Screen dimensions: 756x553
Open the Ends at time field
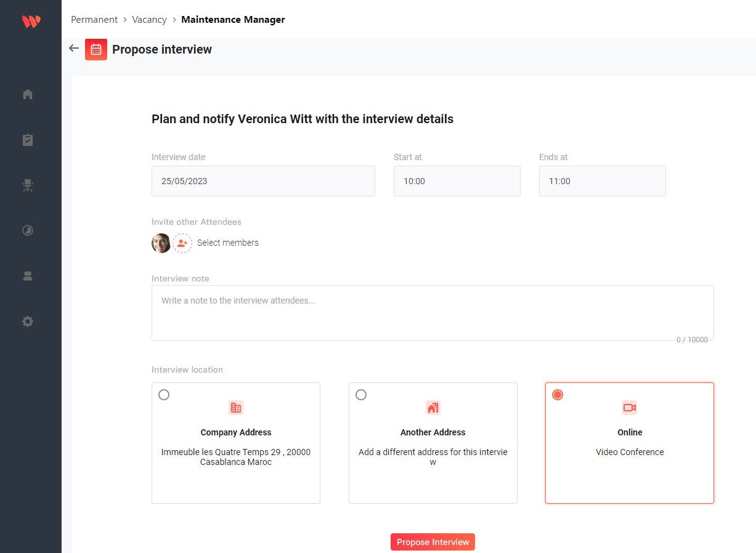tap(602, 181)
